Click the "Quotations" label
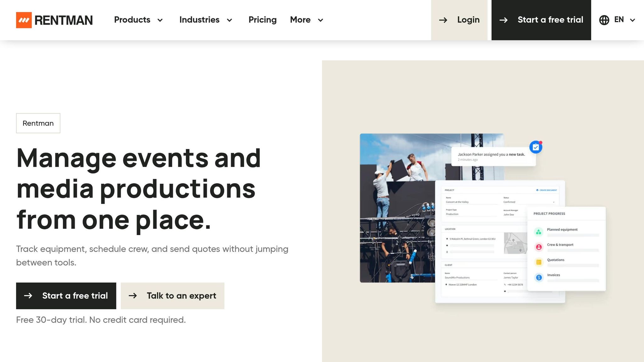Screen dimensions: 644x362 (556, 260)
